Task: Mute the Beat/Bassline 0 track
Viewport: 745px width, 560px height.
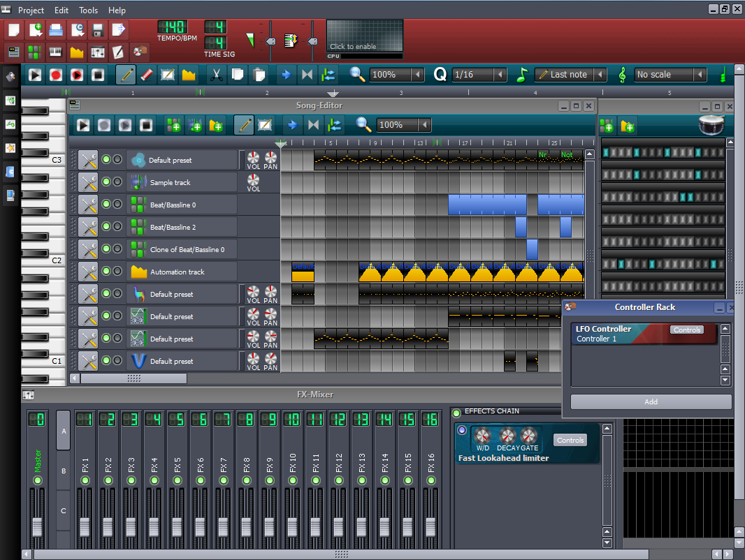Action: click(x=106, y=204)
